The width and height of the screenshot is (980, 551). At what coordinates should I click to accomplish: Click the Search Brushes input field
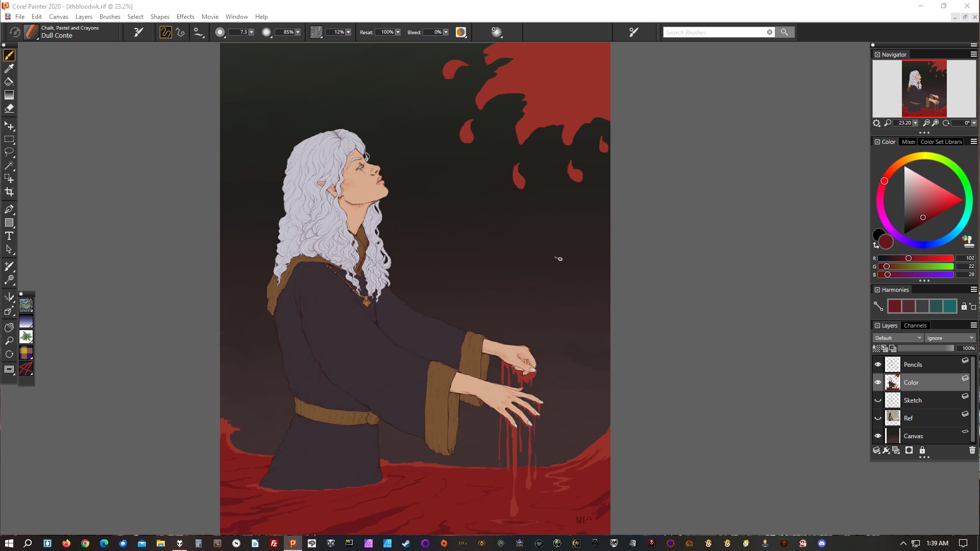[715, 32]
